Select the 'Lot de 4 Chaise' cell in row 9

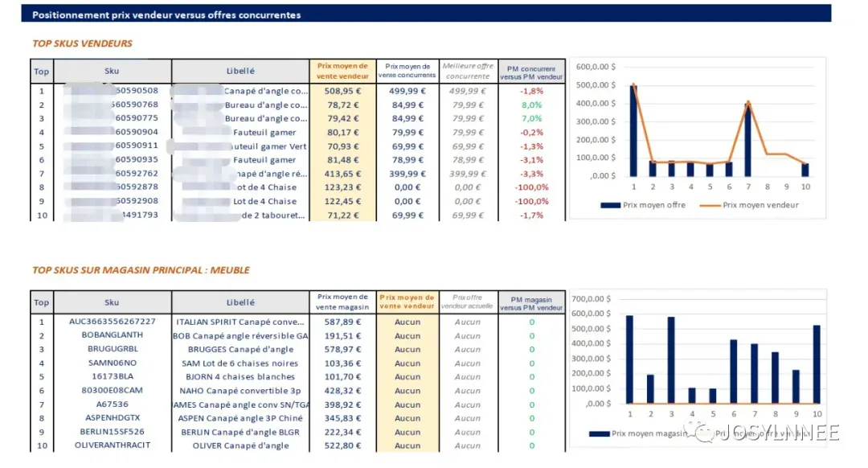coord(264,201)
